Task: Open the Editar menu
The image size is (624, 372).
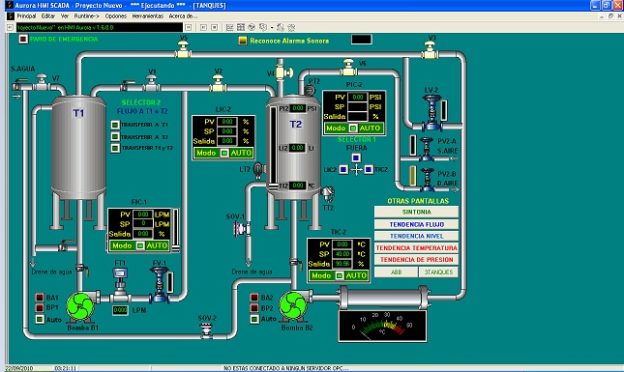Action: tap(48, 16)
